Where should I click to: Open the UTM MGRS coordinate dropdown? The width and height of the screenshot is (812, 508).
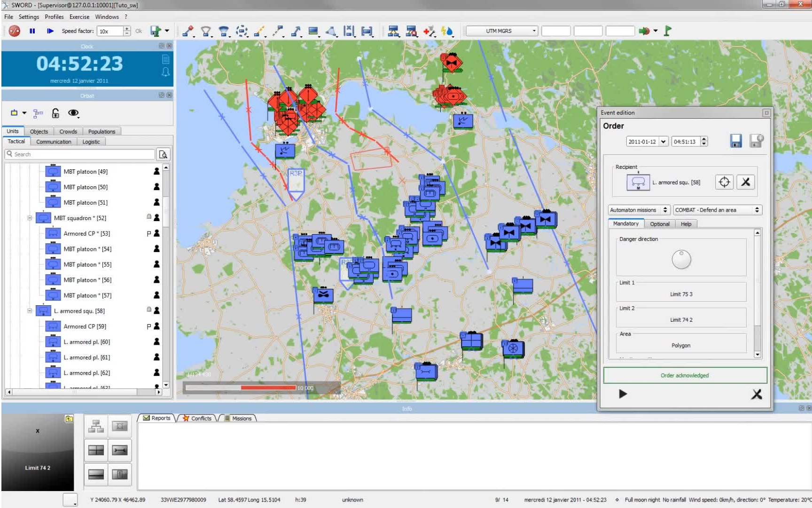coord(502,31)
